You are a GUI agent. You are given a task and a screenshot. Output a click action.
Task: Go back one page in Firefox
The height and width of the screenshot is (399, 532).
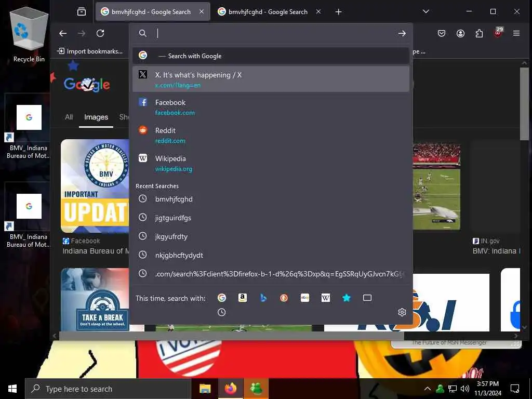(63, 33)
